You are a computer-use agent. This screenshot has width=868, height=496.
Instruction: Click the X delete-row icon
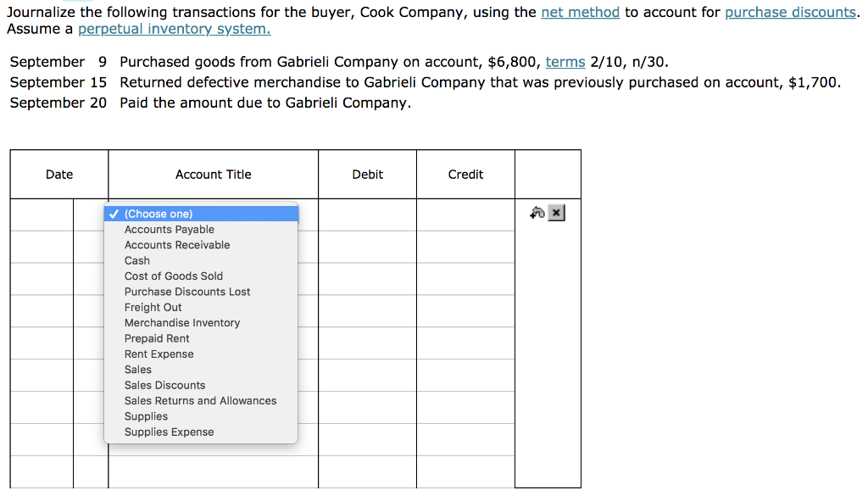pyautogui.click(x=556, y=213)
